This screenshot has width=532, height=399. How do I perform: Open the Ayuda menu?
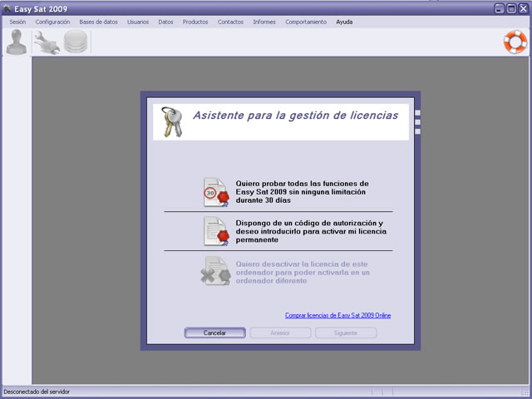tap(344, 22)
